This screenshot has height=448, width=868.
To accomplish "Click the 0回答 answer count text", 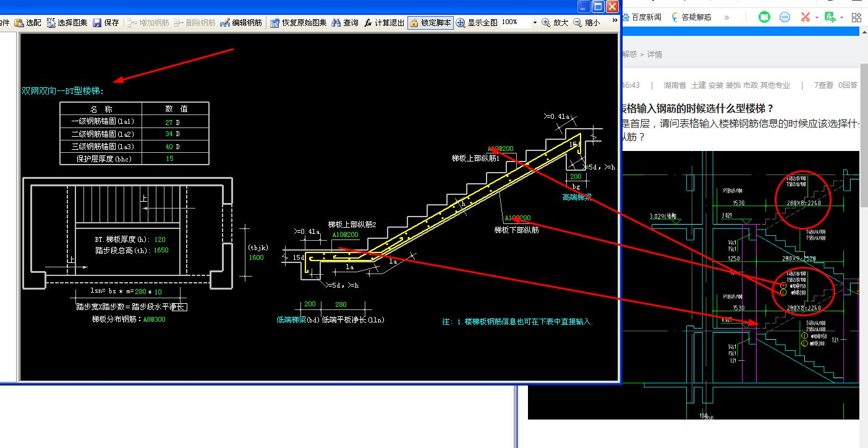I will click(848, 85).
